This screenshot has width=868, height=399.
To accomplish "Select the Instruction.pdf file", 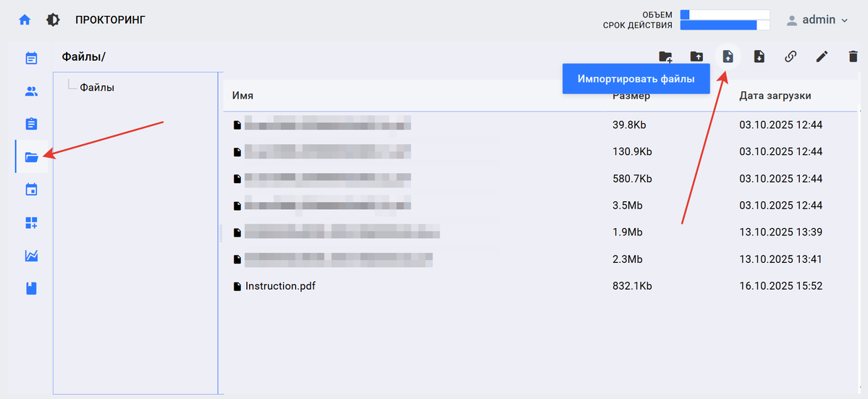I will pos(280,286).
